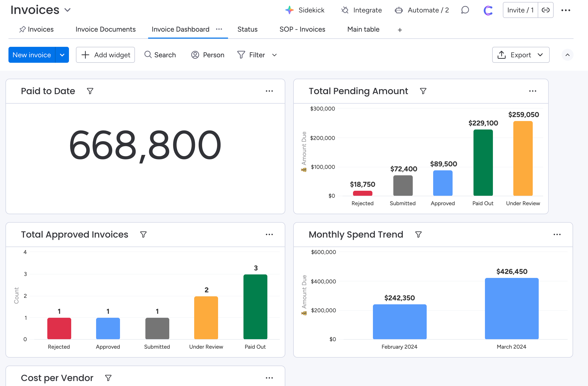Open the discussion chat bubble icon

[465, 10]
